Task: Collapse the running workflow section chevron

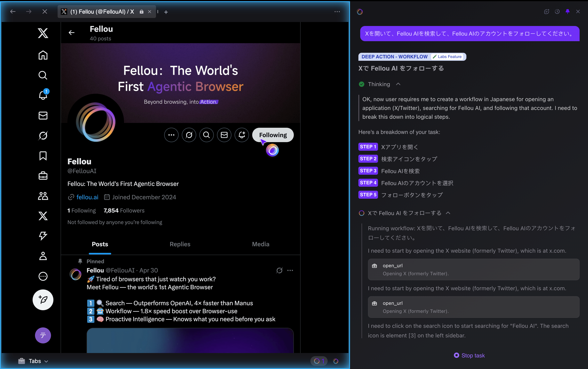Action: click(x=448, y=213)
